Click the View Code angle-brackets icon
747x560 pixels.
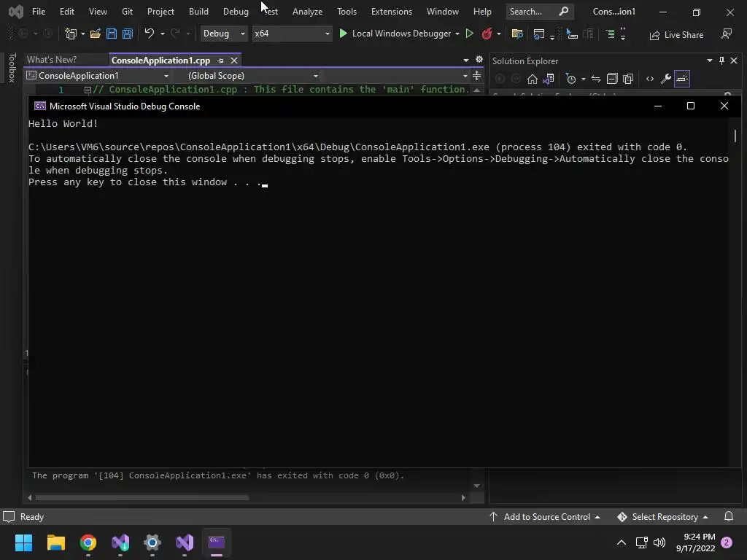pos(650,79)
